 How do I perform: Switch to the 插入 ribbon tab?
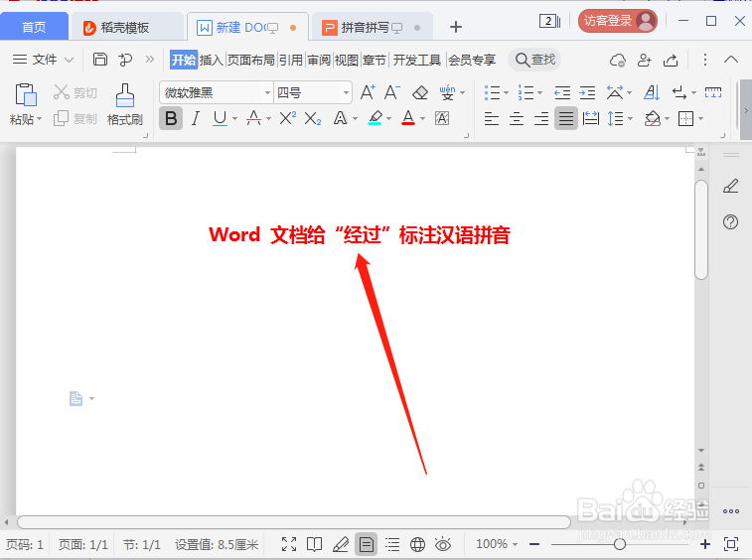coord(212,60)
